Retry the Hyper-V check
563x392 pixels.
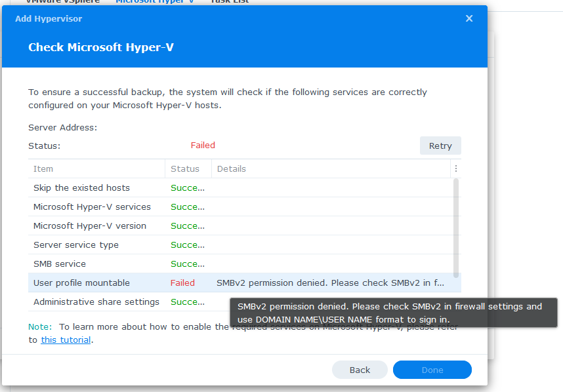(x=440, y=146)
